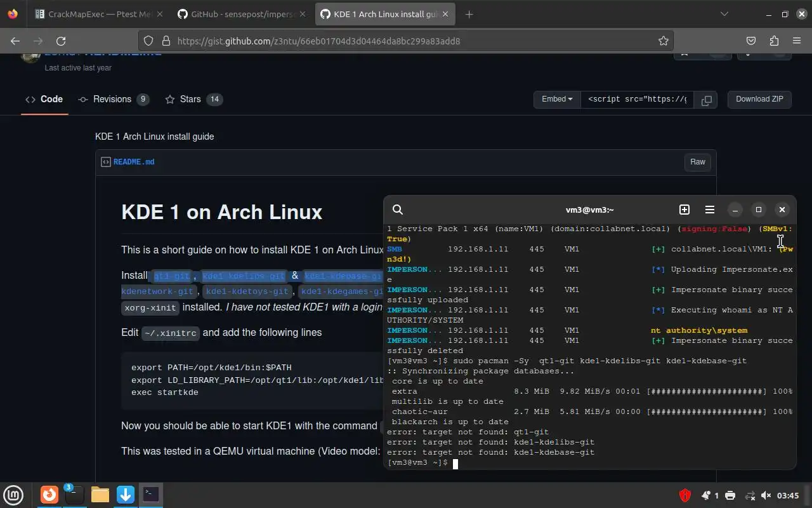Open the red shield tray icon
The height and width of the screenshot is (508, 812).
click(x=684, y=495)
